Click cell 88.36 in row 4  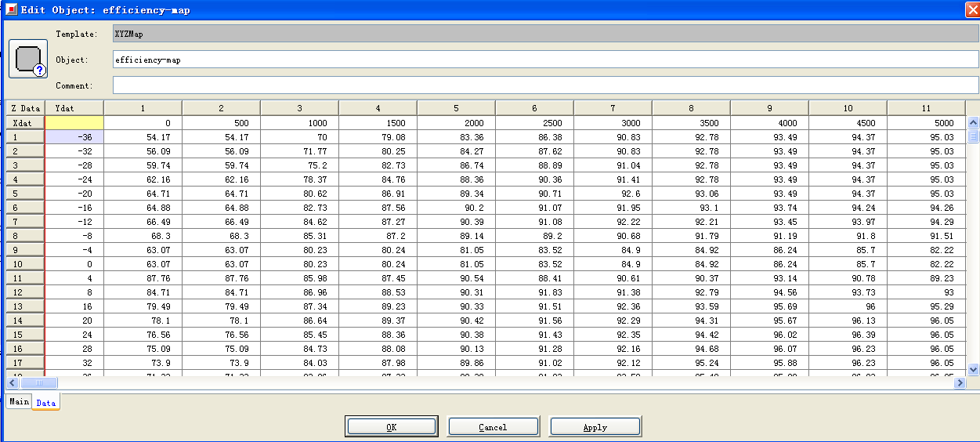click(x=456, y=179)
